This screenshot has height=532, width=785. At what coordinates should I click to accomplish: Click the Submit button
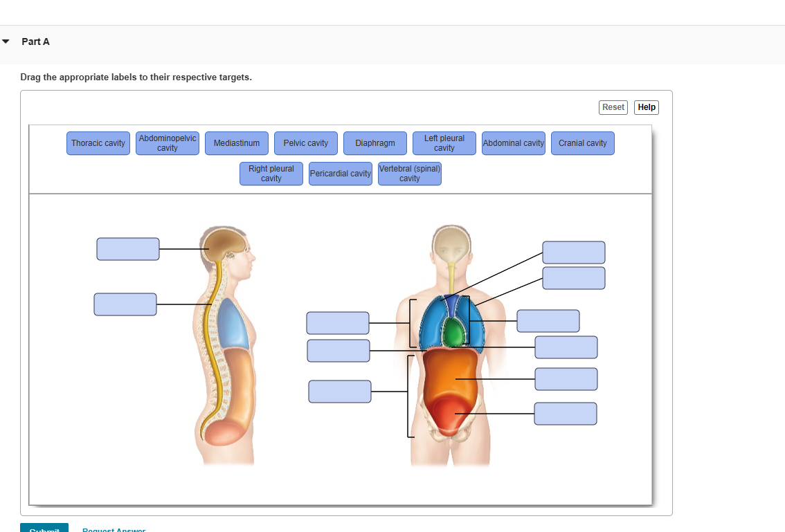click(44, 528)
